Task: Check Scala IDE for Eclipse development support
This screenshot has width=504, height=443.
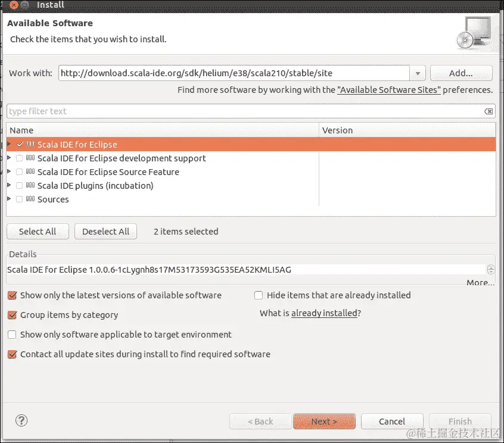Action: tap(19, 158)
